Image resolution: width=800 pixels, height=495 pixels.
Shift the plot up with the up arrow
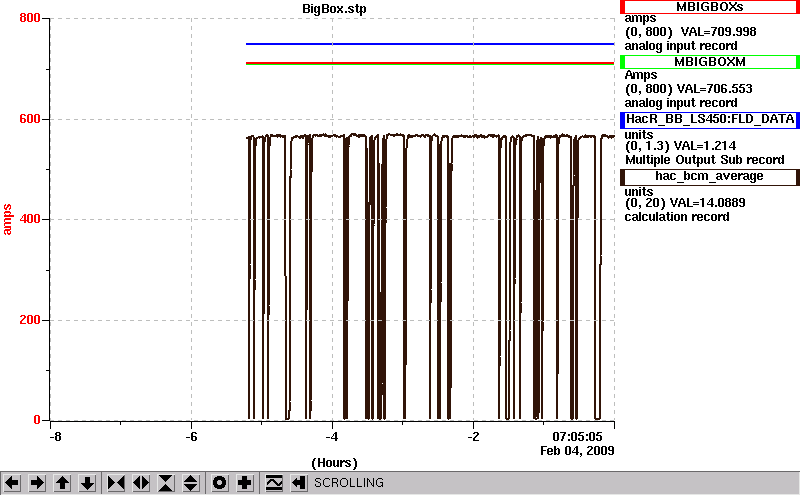pyautogui.click(x=62, y=483)
